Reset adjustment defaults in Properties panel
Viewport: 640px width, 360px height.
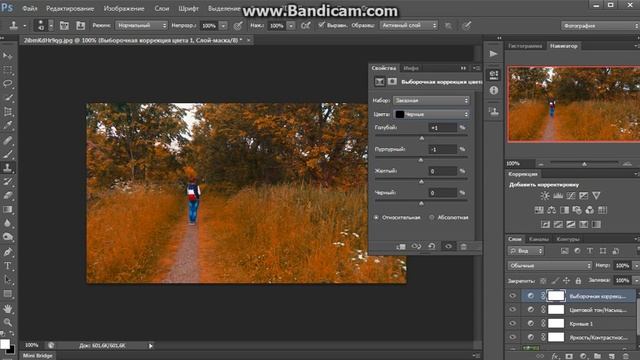point(431,247)
